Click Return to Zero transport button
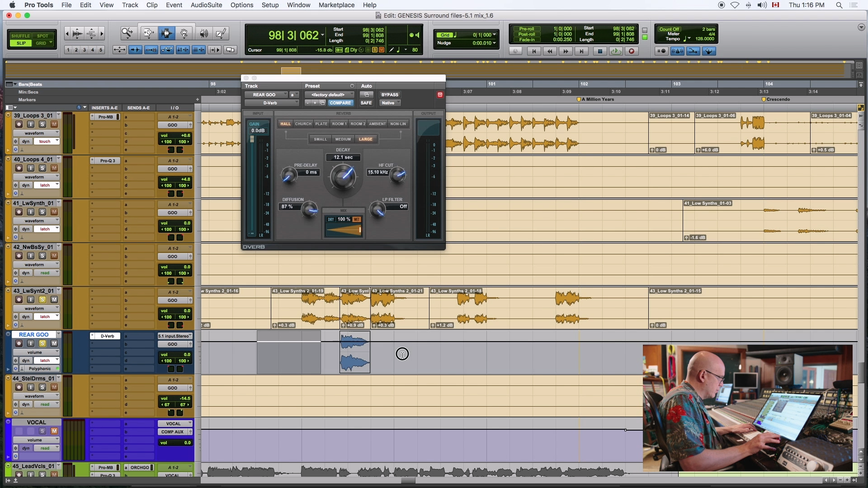The width and height of the screenshot is (868, 488). (x=534, y=51)
